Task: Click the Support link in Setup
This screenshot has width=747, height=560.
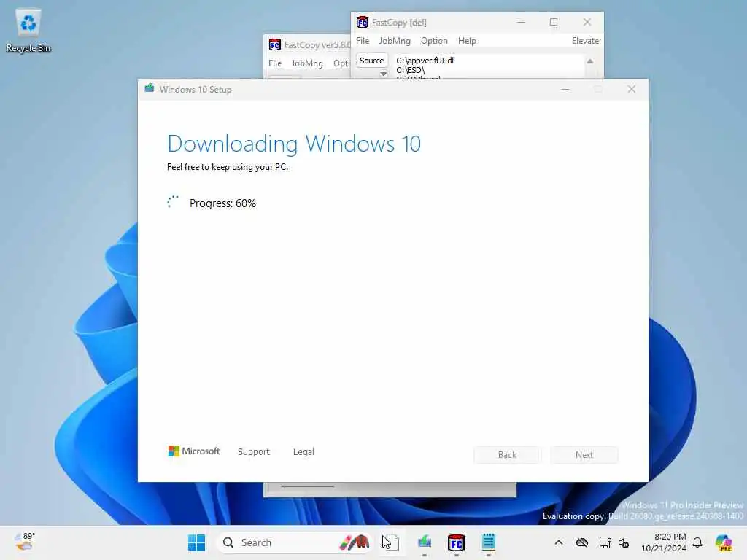Action: 253,451
